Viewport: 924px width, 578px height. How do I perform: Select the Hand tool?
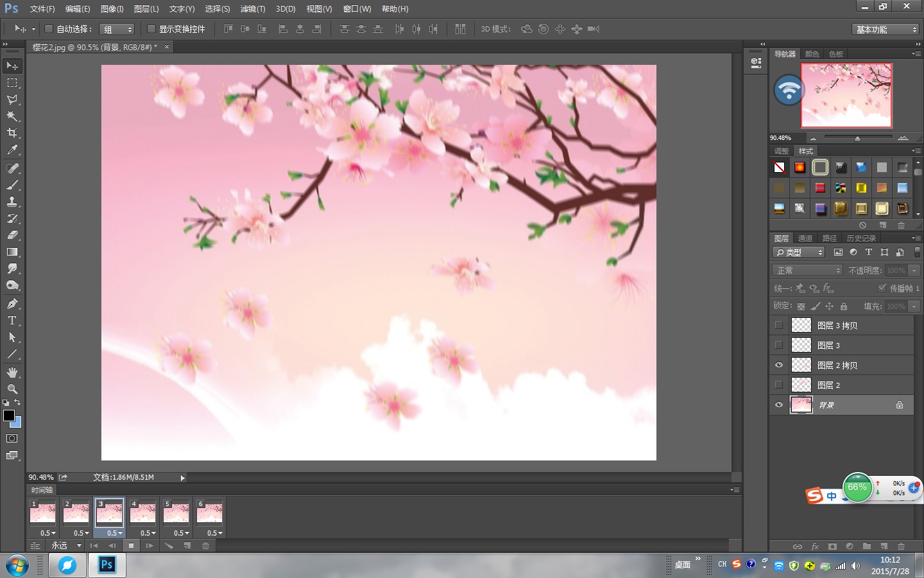[x=12, y=372]
